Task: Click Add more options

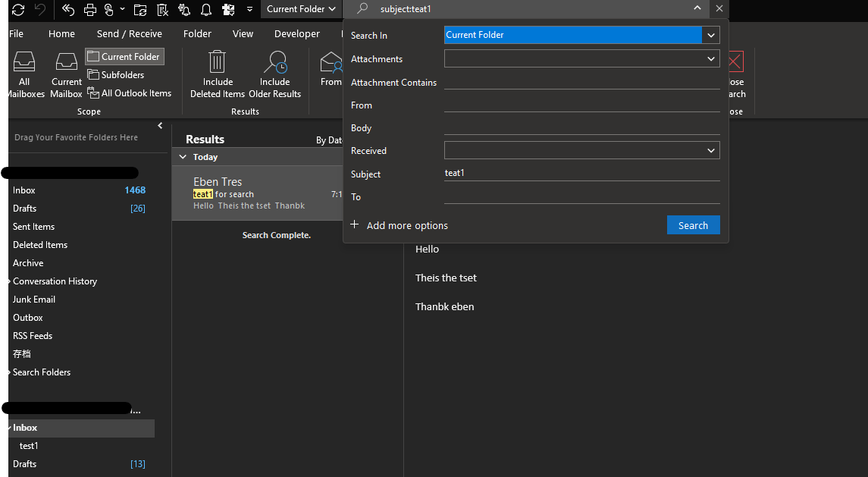Action: tap(399, 225)
